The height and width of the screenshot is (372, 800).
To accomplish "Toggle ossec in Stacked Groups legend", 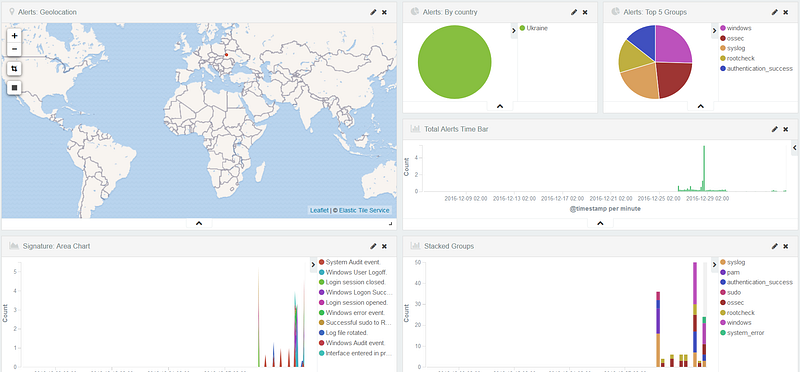I will point(733,303).
